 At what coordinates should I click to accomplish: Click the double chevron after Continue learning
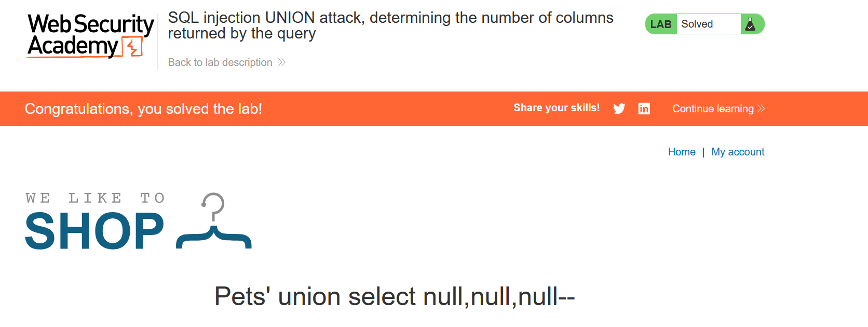pyautogui.click(x=761, y=109)
